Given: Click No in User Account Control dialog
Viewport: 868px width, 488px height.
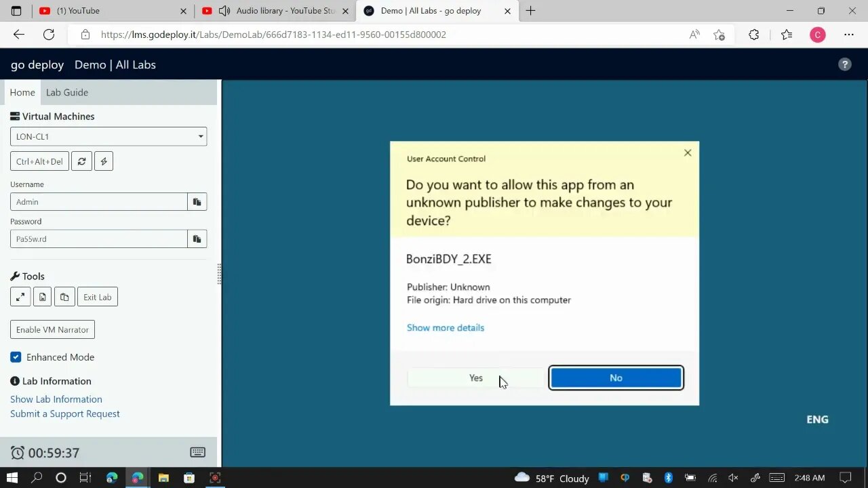Looking at the screenshot, I should tap(616, 378).
